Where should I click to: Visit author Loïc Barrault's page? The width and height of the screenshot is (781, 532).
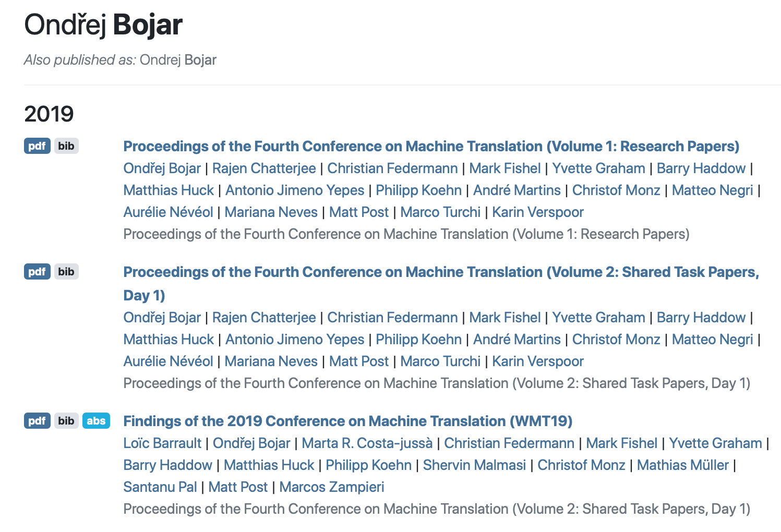point(162,443)
